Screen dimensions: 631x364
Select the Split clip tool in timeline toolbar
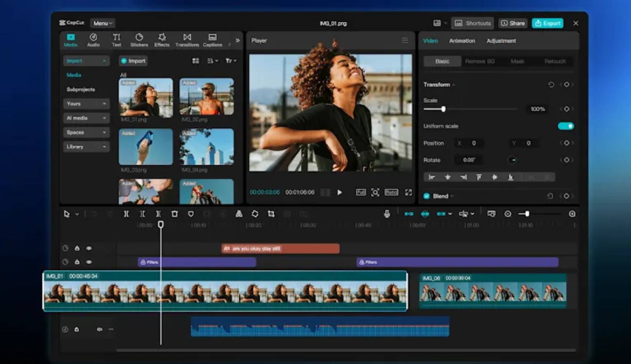(126, 214)
